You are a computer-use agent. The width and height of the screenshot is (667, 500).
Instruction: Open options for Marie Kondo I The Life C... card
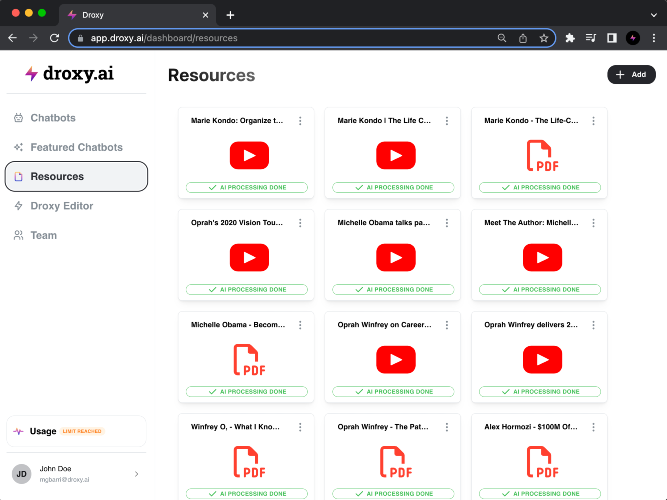point(447,121)
